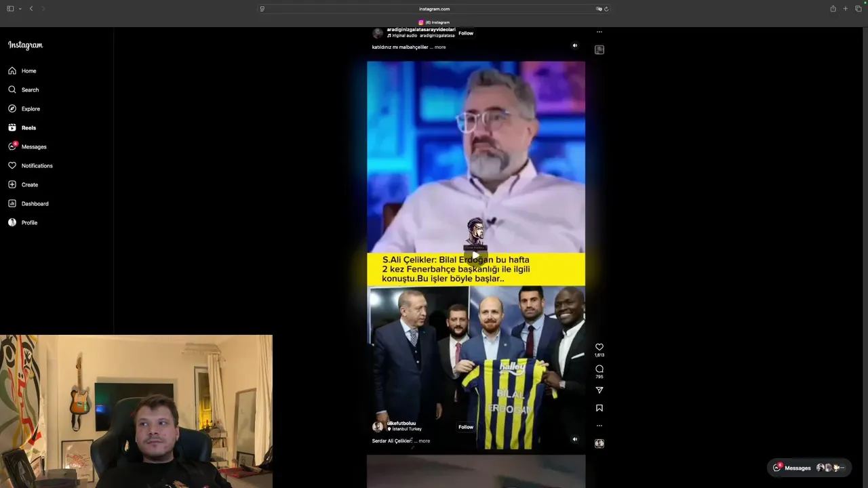Viewport: 868px width, 488px height.
Task: Open next reel preview at bottom
Action: (x=476, y=472)
